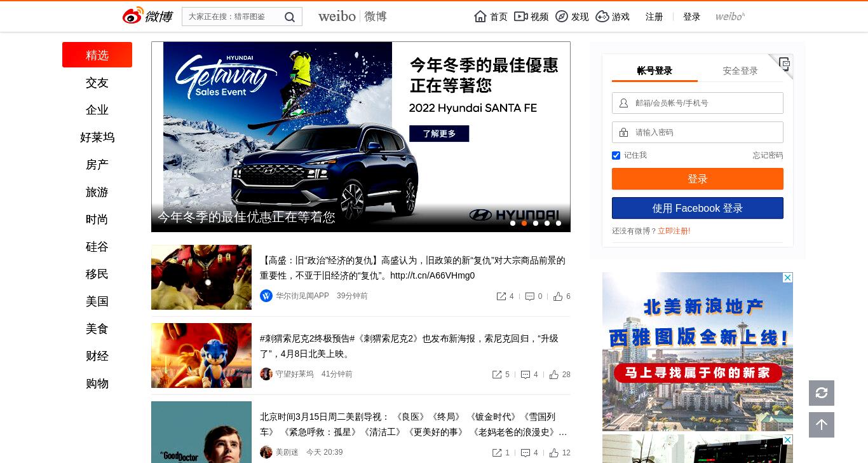
Task: Select 财经 category in sidebar
Action: point(97,356)
